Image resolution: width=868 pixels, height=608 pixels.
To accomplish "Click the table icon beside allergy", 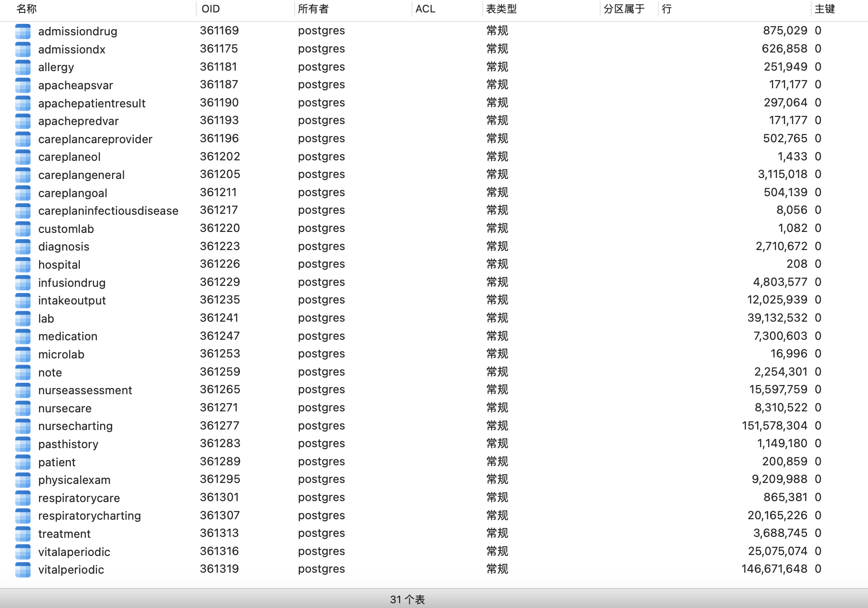I will pyautogui.click(x=23, y=67).
